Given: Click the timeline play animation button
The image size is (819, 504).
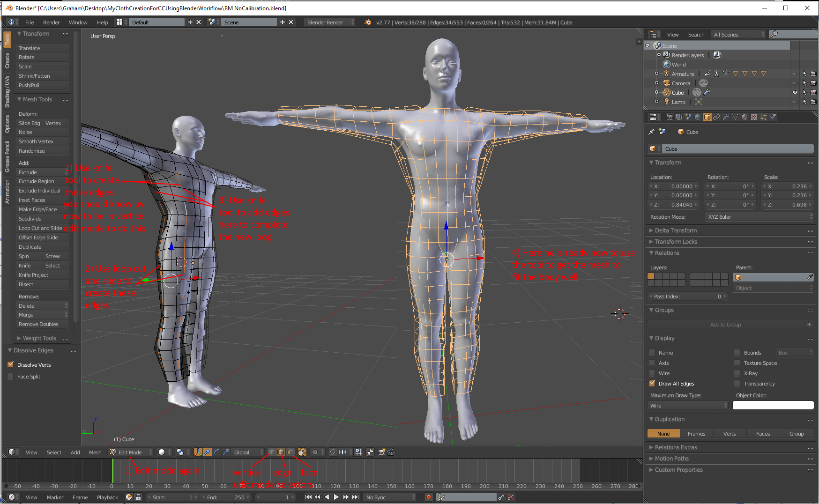Looking at the screenshot, I should point(336,497).
